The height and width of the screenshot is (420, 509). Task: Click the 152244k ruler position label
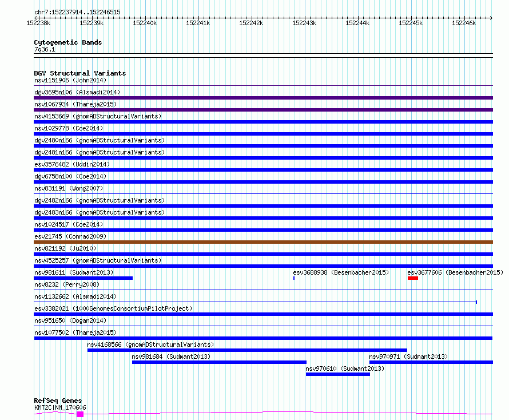click(357, 23)
